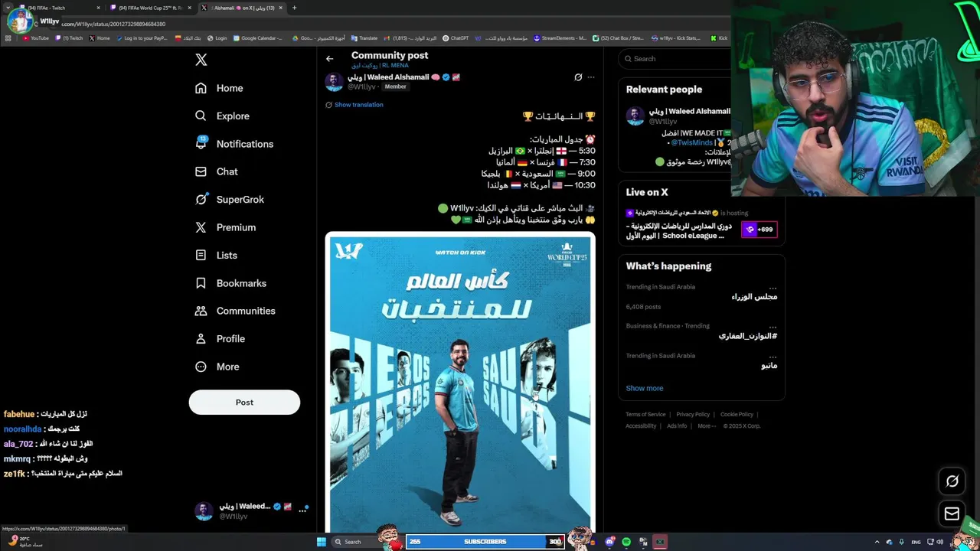Image resolution: width=980 pixels, height=551 pixels.
Task: Click the SuperGrok icon
Action: tap(201, 199)
